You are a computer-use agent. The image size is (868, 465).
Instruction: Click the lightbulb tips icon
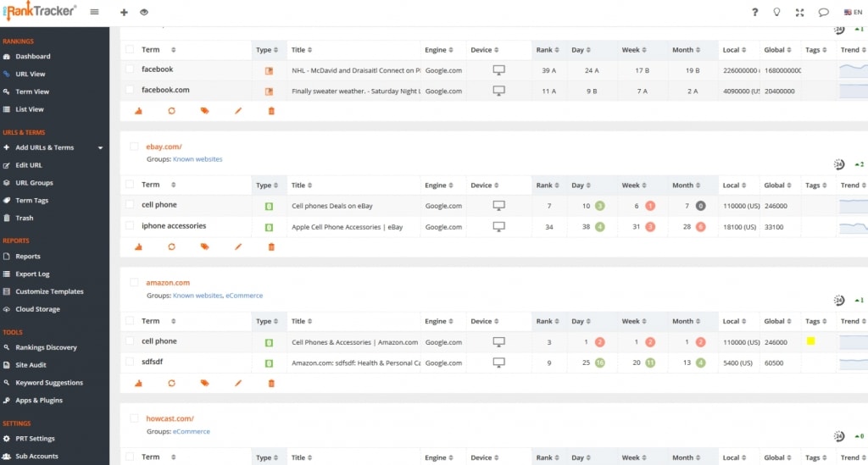[x=776, y=12]
